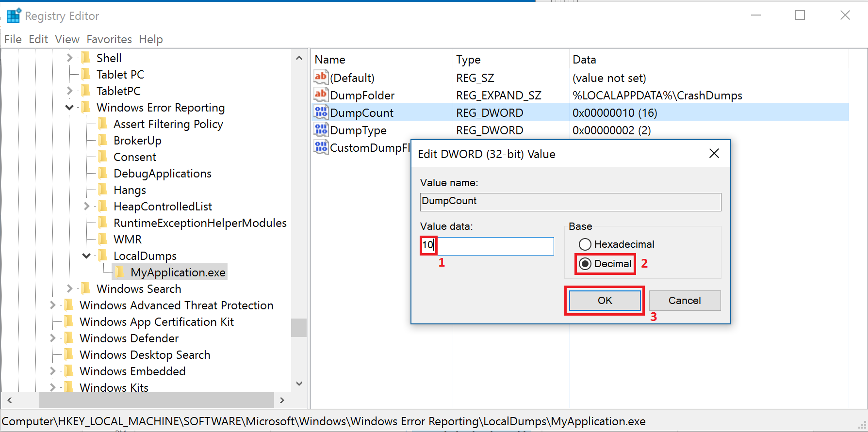This screenshot has width=868, height=432.
Task: Expand the HeapControlledList key
Action: (x=86, y=206)
